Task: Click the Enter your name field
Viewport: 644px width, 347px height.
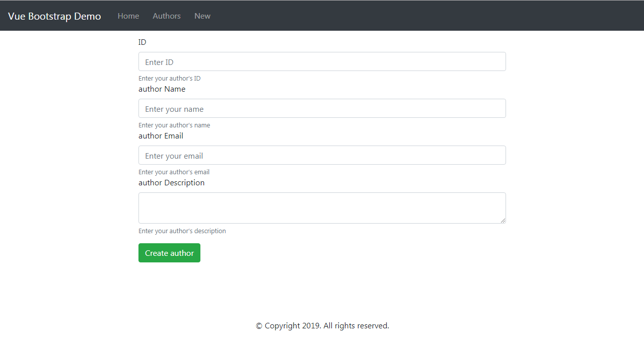Action: click(x=322, y=108)
